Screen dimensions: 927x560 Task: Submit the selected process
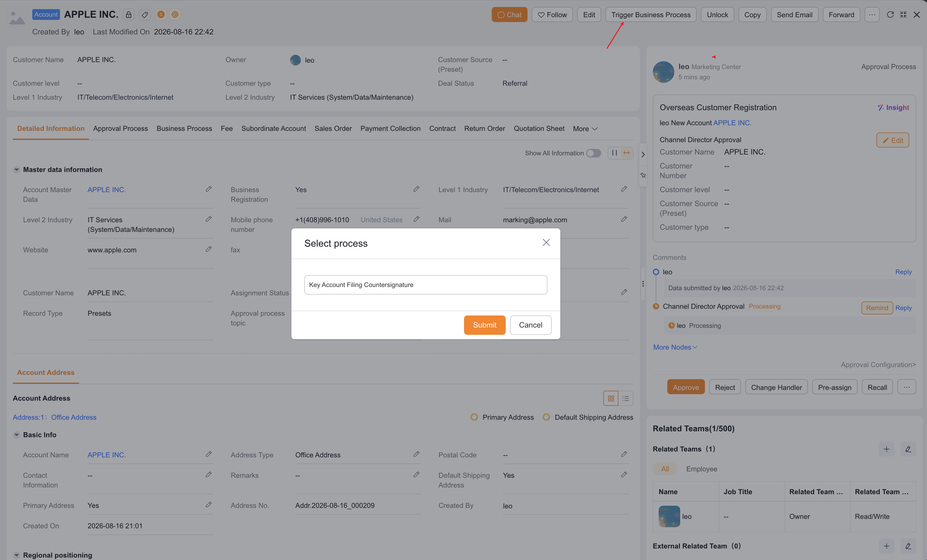(484, 325)
